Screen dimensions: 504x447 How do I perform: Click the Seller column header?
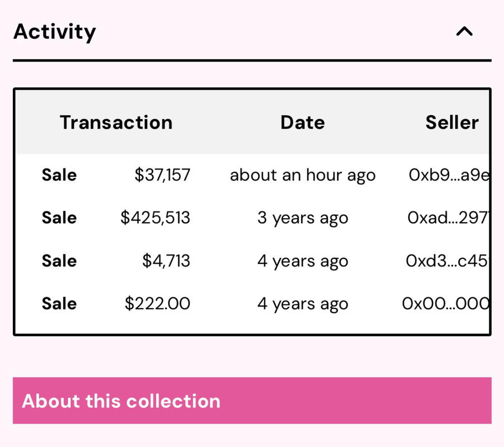[x=452, y=123]
